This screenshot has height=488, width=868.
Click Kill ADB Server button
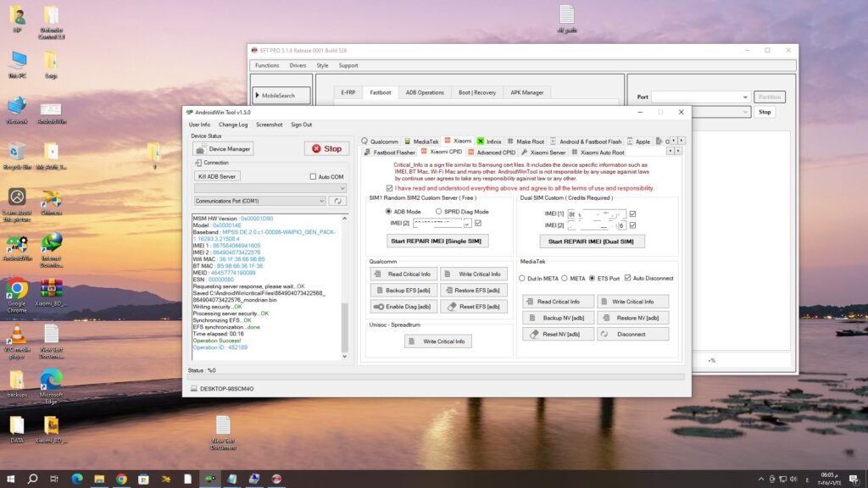216,176
